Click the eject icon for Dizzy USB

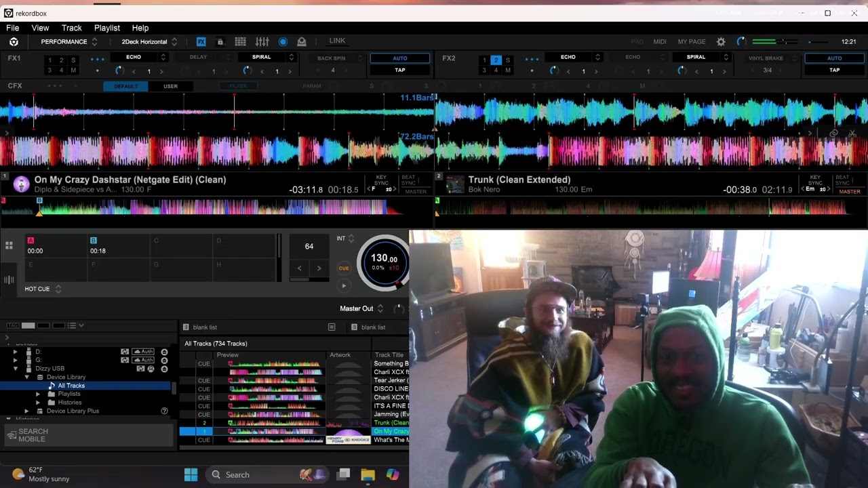(163, 369)
